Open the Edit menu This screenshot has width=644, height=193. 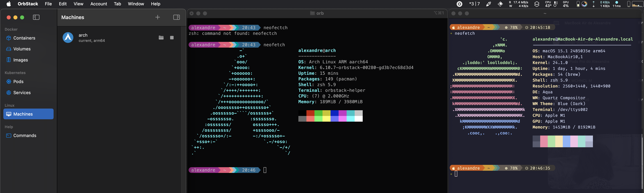click(62, 4)
